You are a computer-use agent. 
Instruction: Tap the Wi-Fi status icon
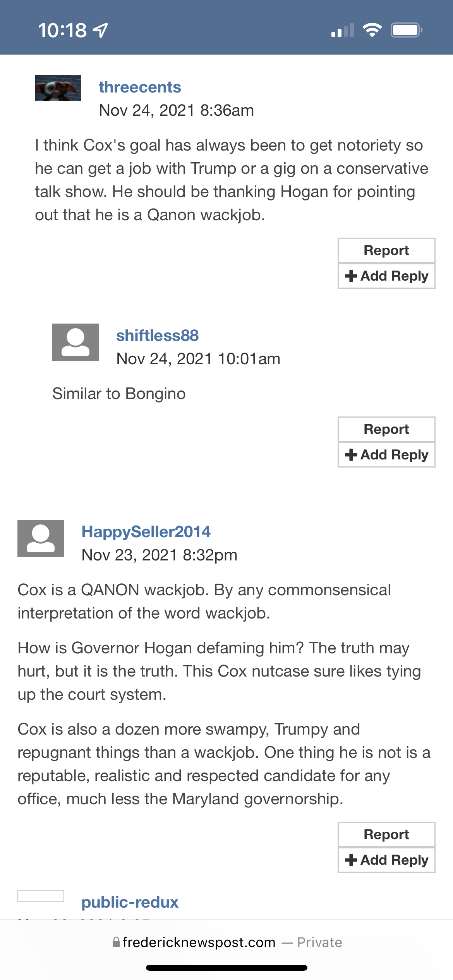372,30
